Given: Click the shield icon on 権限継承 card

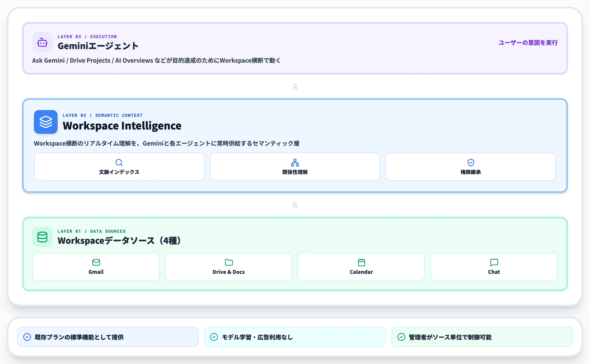Looking at the screenshot, I should coord(470,163).
